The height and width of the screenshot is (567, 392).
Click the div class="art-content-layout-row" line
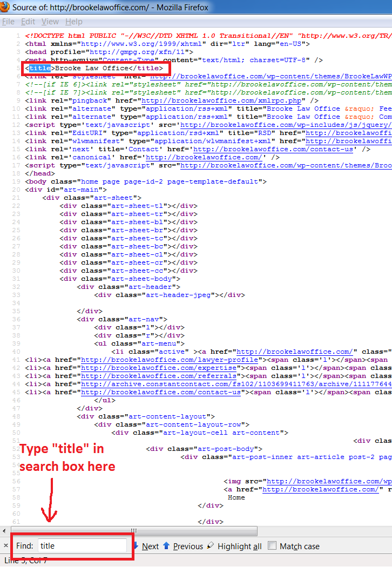[x=172, y=424]
